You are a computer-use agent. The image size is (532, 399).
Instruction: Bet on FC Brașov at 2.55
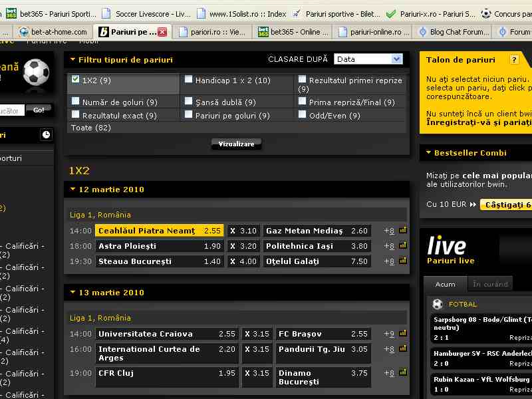click(x=323, y=334)
